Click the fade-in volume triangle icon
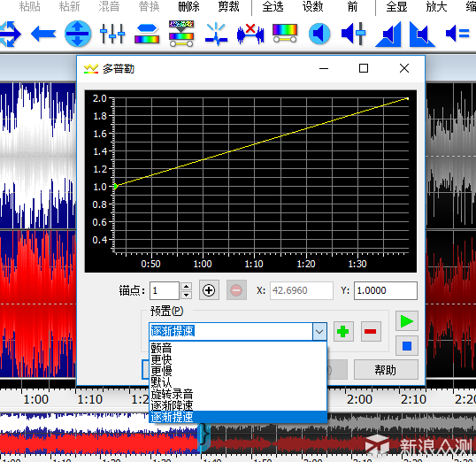 coord(388,35)
